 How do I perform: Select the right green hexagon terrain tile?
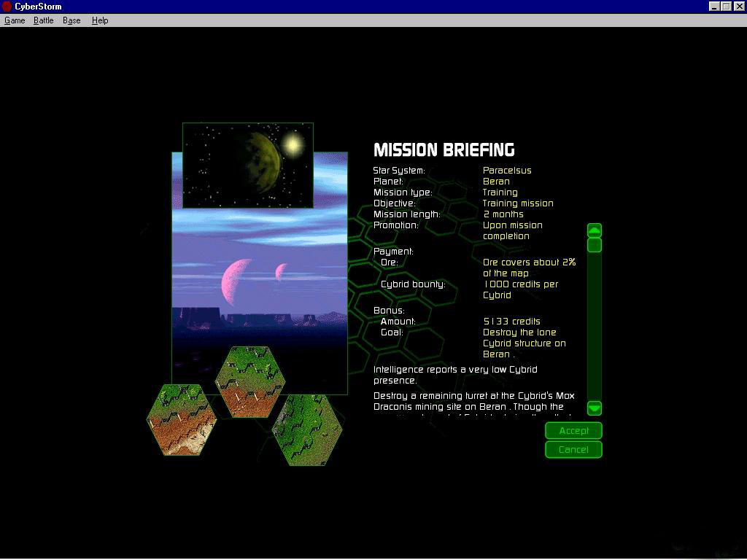pyautogui.click(x=308, y=430)
